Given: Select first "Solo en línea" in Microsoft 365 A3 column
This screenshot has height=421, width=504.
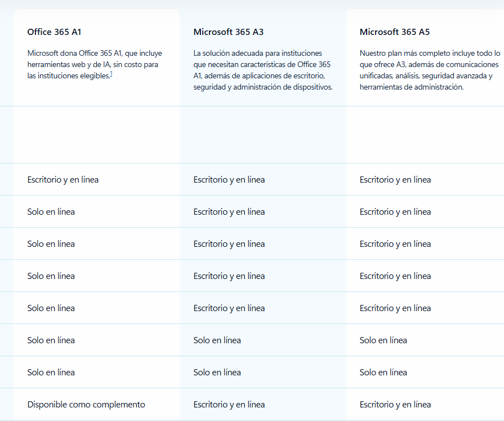Looking at the screenshot, I should [x=217, y=340].
